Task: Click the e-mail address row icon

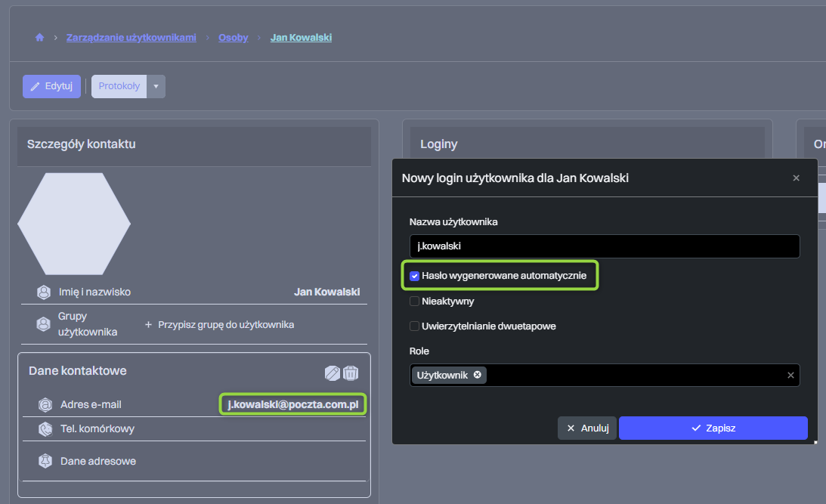Action: pos(45,405)
